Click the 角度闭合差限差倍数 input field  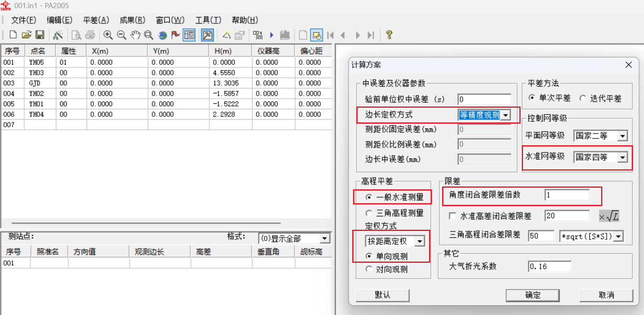(x=567, y=195)
